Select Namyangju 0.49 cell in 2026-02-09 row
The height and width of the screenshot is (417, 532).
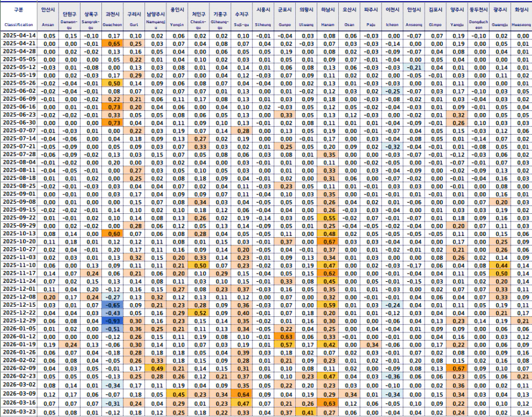[156, 368]
